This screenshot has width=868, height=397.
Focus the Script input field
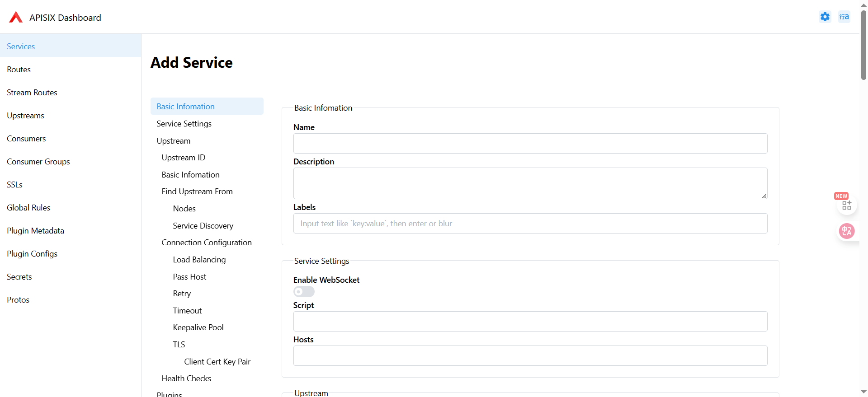(x=530, y=321)
